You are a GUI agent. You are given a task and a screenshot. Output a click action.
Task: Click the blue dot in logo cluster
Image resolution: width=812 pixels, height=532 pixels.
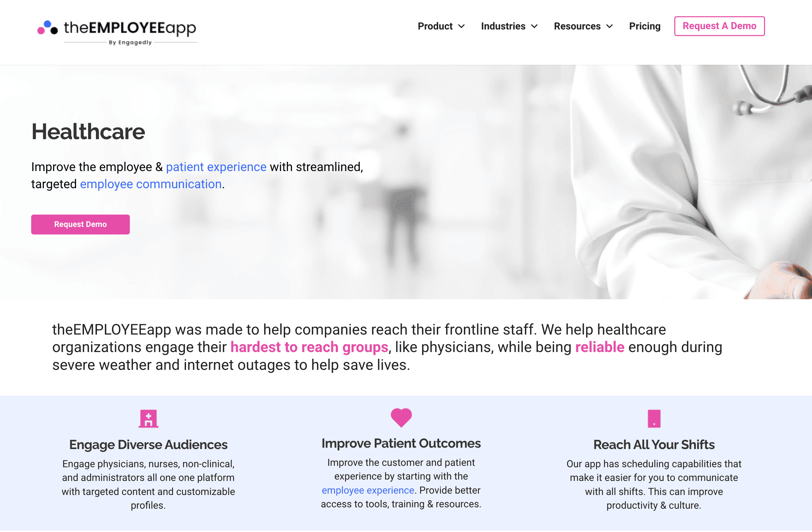click(x=47, y=22)
